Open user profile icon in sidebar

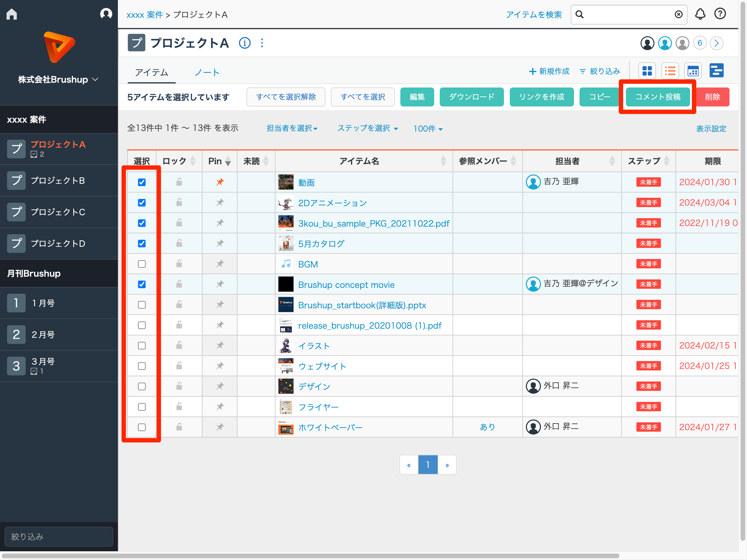pyautogui.click(x=106, y=14)
